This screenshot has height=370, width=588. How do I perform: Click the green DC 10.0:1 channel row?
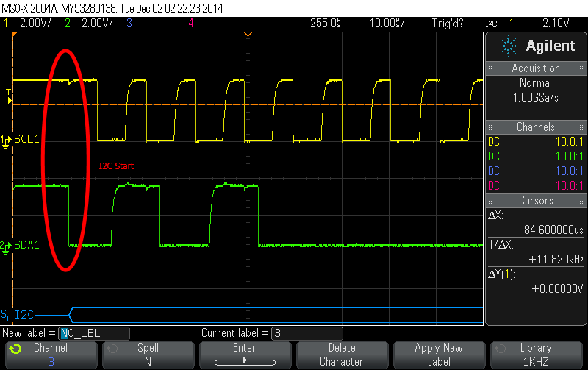pyautogui.click(x=536, y=156)
